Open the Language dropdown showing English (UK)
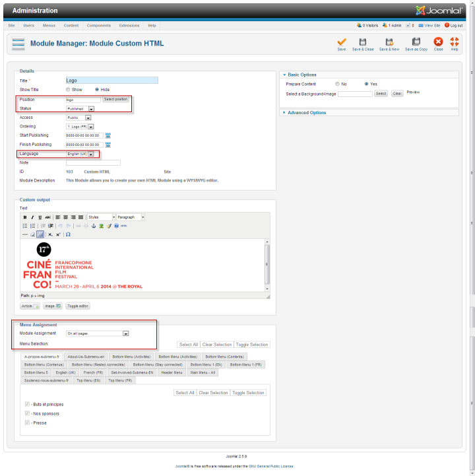The image size is (475, 476). (x=80, y=154)
